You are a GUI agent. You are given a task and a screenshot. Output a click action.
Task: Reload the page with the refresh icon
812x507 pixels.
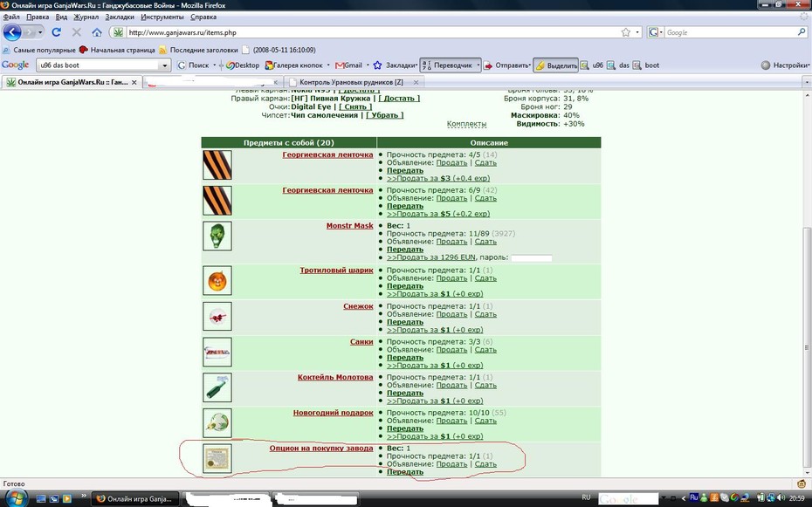click(x=57, y=32)
